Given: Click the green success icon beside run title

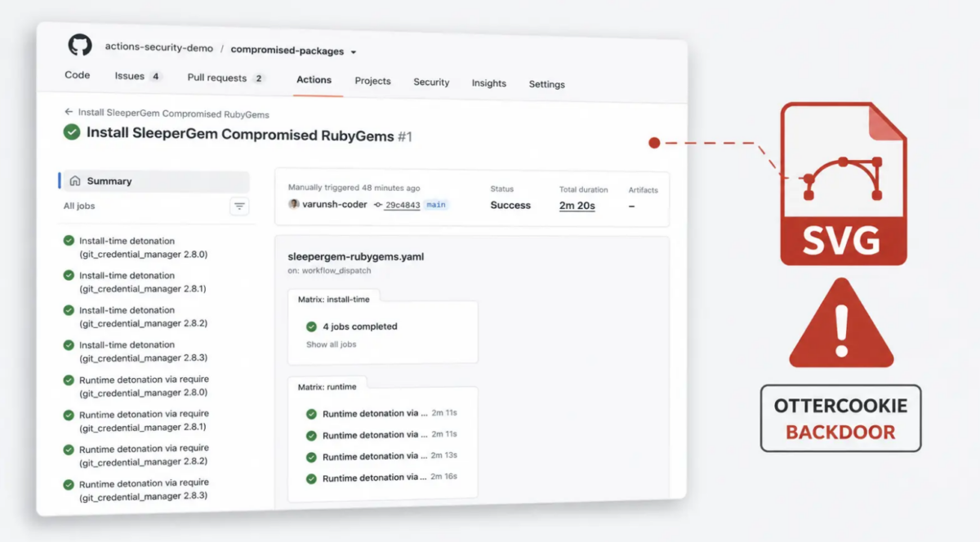Looking at the screenshot, I should [72, 131].
